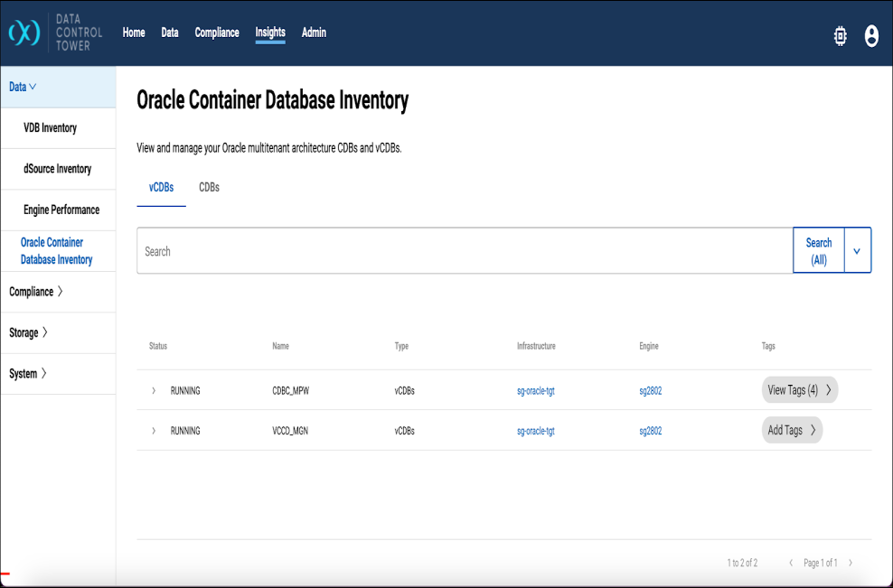Open the engine chip icon in header
The image size is (893, 588).
click(x=841, y=36)
